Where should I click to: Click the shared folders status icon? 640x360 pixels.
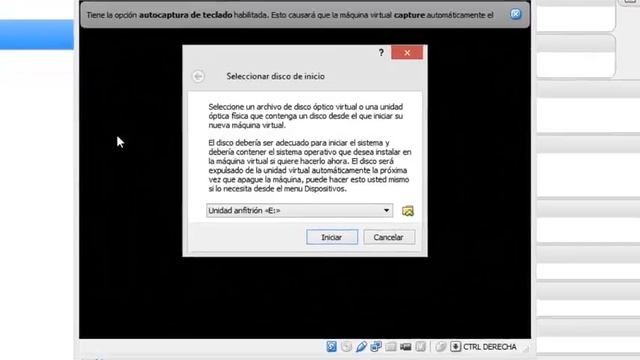point(391,347)
